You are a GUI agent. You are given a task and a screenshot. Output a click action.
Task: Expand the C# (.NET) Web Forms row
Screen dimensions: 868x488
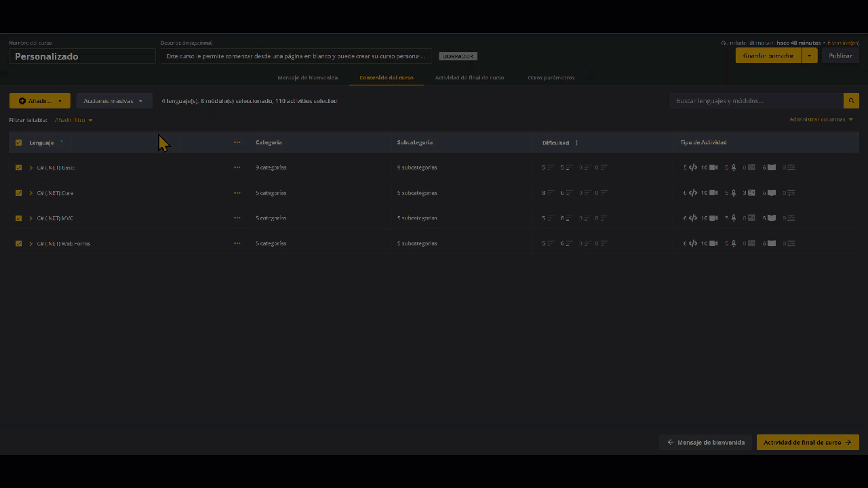(x=31, y=243)
